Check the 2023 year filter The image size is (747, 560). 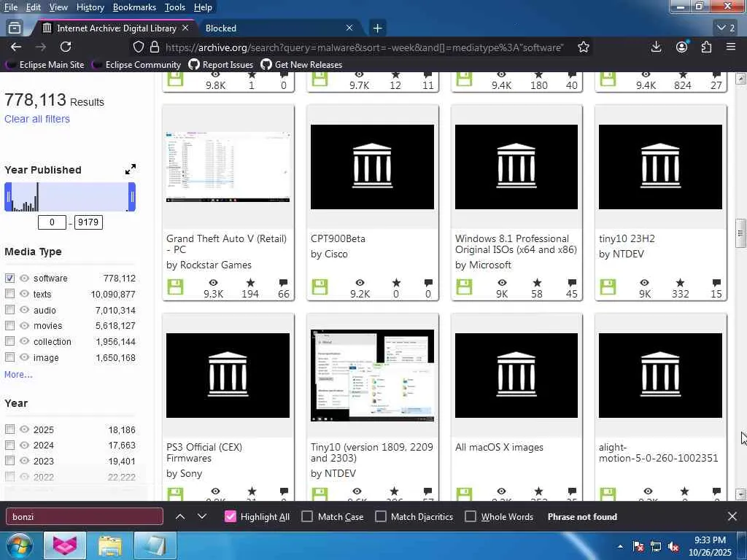tap(9, 461)
